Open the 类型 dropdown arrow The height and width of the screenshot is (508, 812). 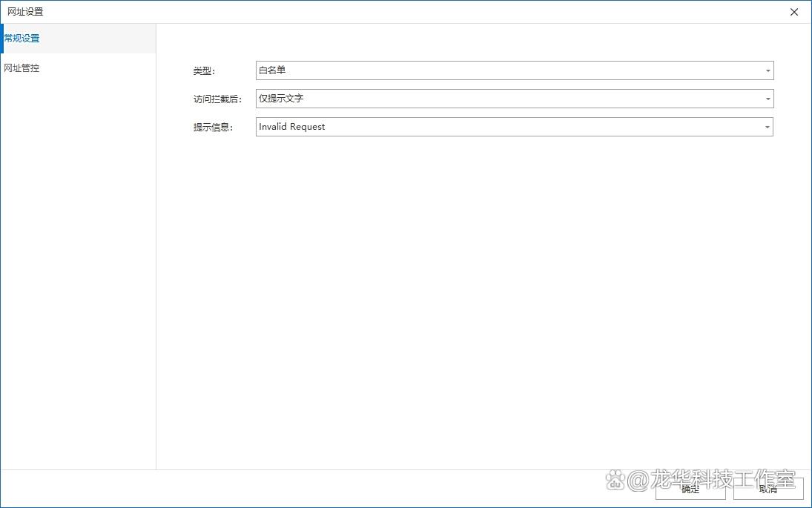coord(768,70)
